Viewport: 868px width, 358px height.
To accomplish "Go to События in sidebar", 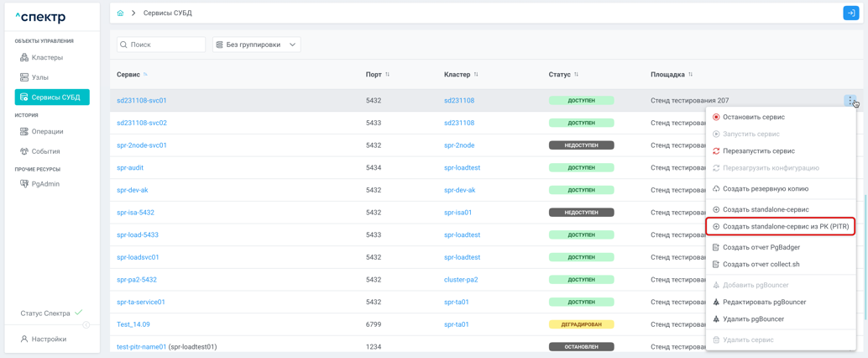I will click(x=45, y=151).
